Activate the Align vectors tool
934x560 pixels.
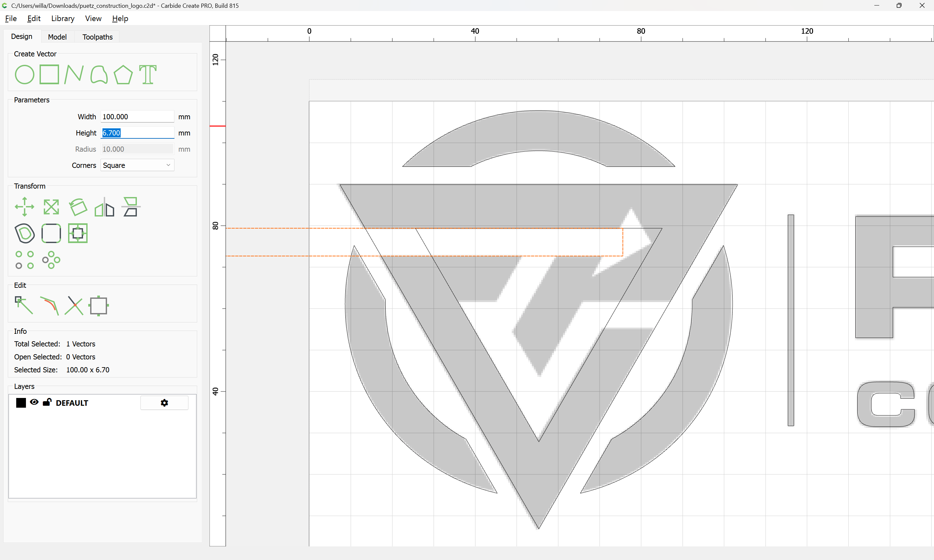pyautogui.click(x=131, y=207)
